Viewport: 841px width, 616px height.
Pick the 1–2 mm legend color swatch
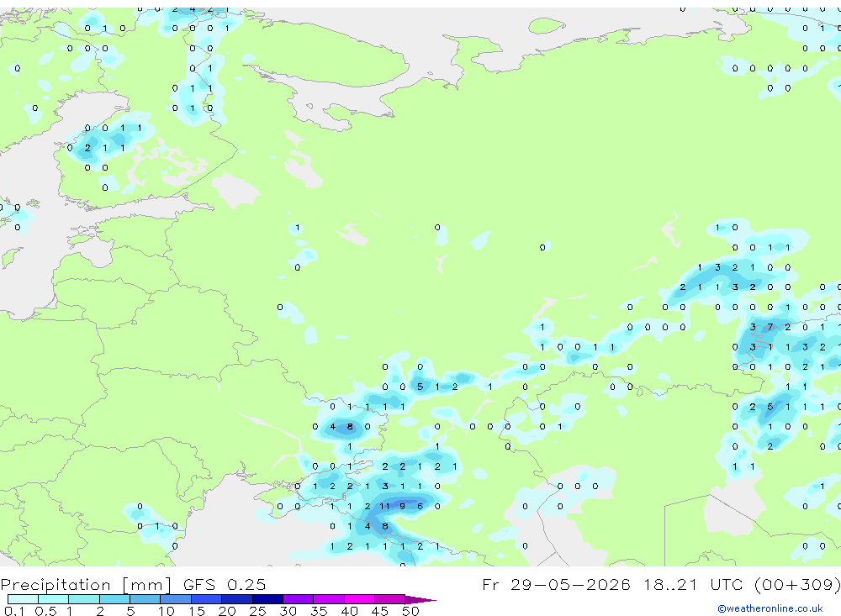(84, 599)
